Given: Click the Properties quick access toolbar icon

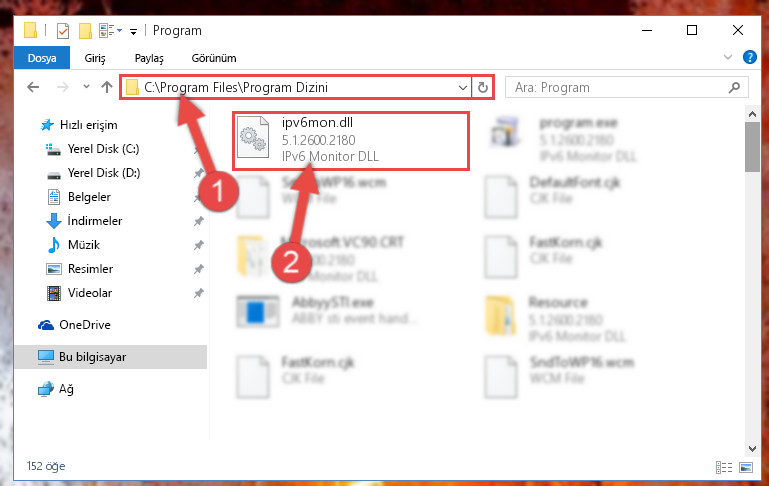Looking at the screenshot, I should click(63, 31).
